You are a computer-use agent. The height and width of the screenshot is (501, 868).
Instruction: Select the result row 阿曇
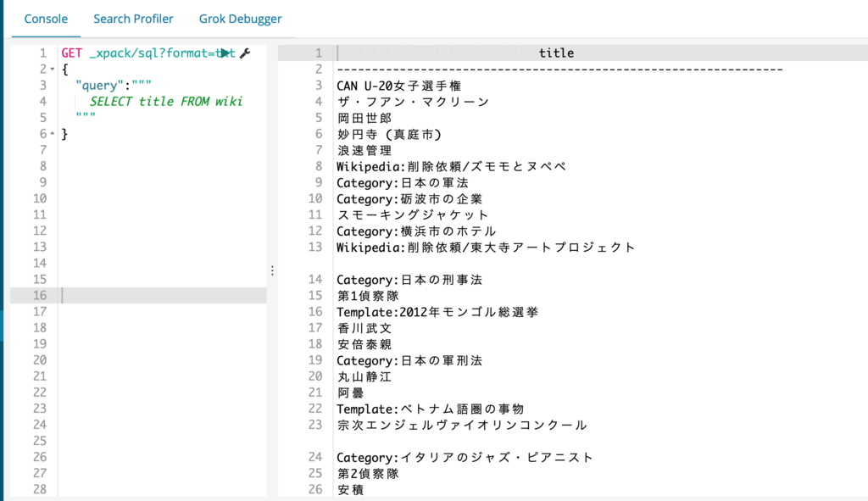click(x=350, y=392)
